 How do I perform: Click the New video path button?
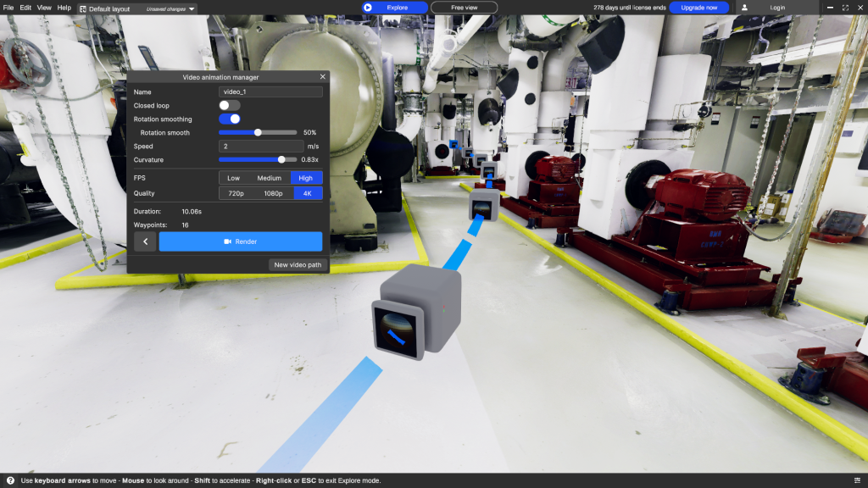(x=298, y=265)
